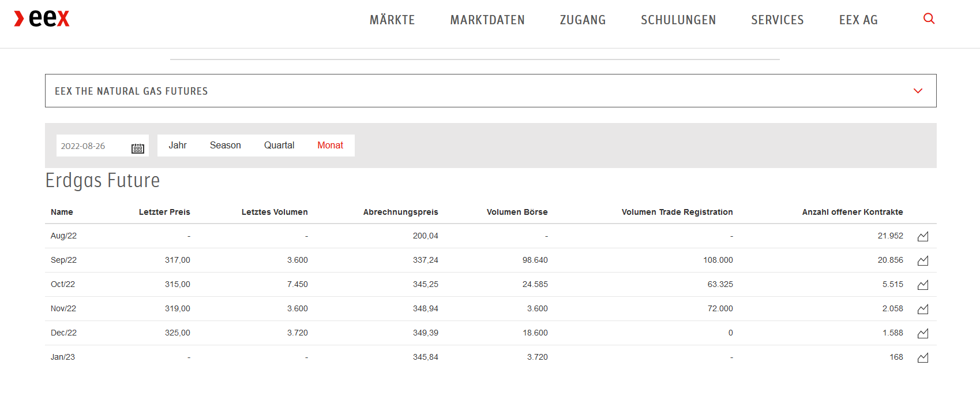Screen dimensions: 980x410
Task: Show chart for Aug/22 row
Action: [923, 236]
